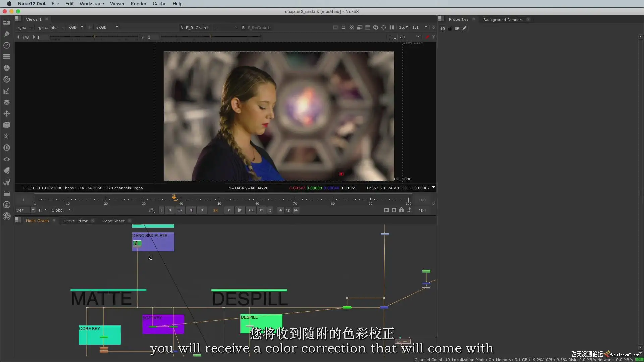Toggle the ROI target viewer icon
This screenshot has width=644, height=362.
pyautogui.click(x=384, y=27)
